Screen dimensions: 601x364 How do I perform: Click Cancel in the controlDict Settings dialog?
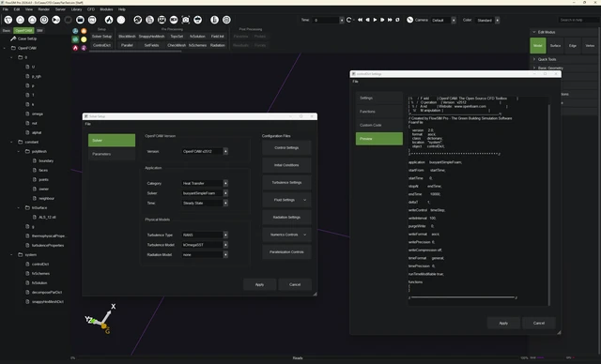[538, 323]
